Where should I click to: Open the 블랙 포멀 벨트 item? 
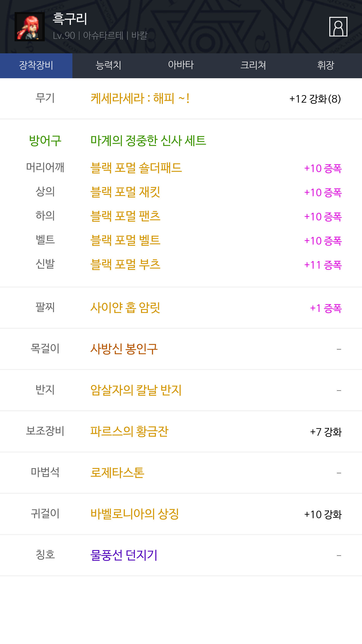[x=125, y=240]
